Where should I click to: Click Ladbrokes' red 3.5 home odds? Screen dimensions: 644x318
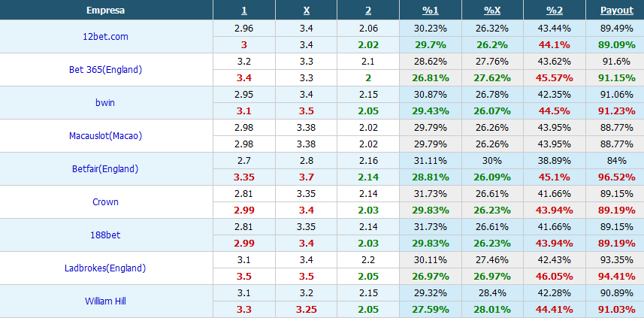point(244,277)
